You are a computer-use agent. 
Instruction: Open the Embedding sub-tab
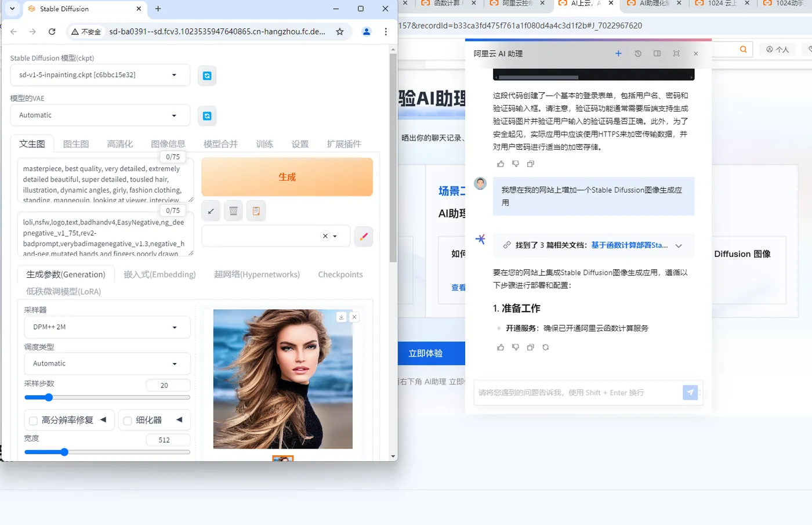[x=160, y=274]
